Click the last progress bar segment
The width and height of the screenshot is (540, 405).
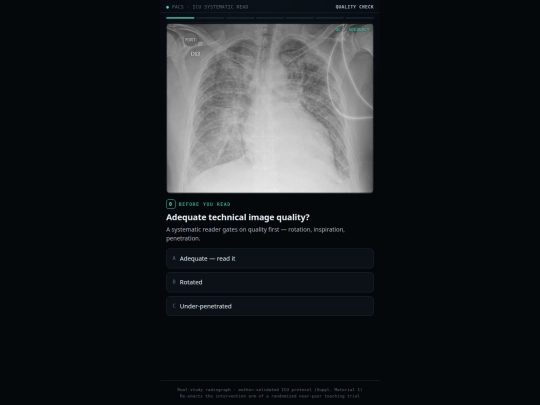360,18
